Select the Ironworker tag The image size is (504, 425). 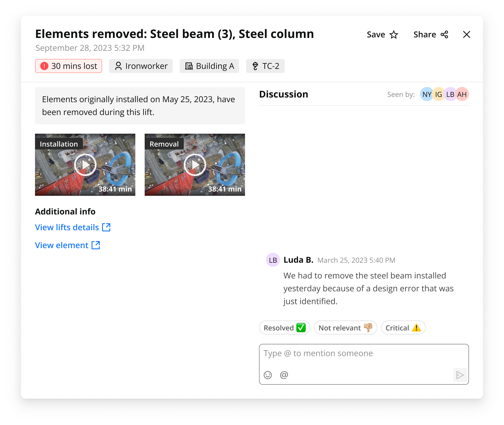[141, 66]
